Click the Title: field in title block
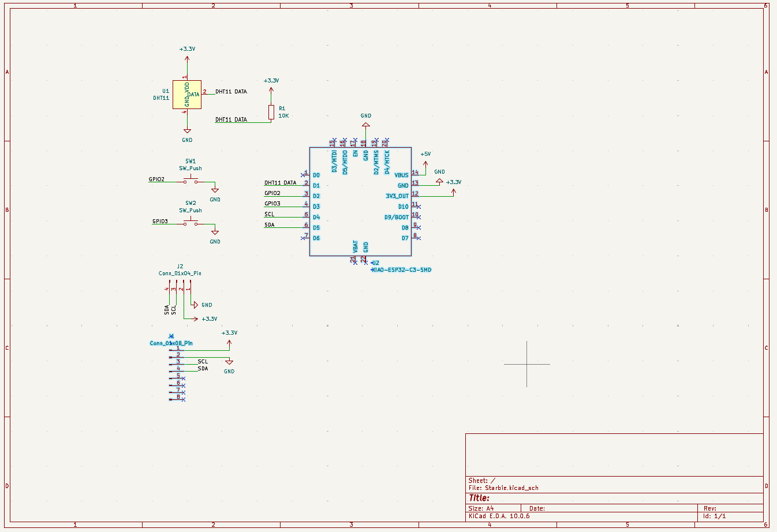The width and height of the screenshot is (777, 532). 479,498
